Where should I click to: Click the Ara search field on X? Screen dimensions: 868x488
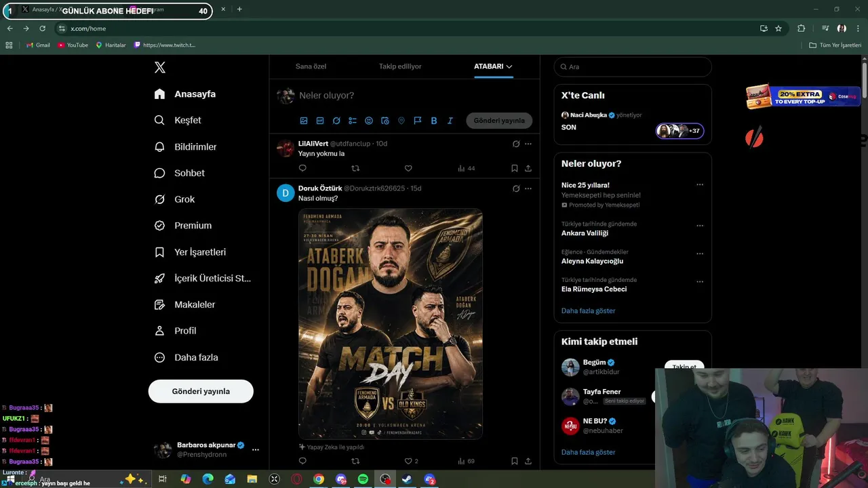point(633,66)
